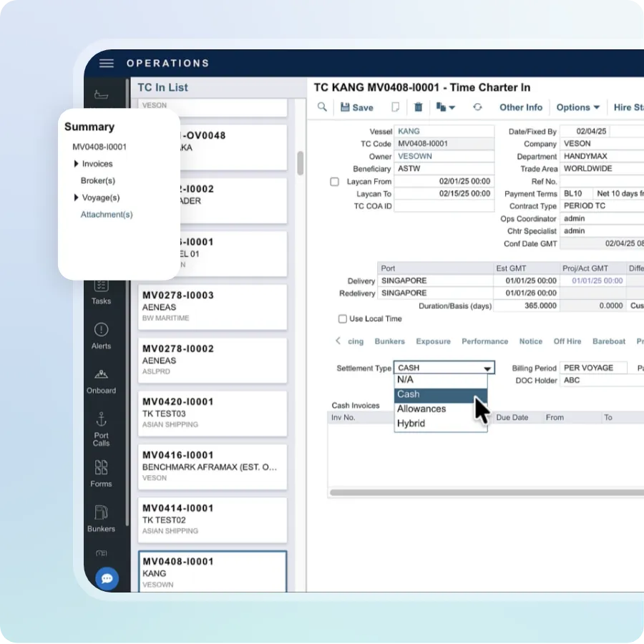Open list card MV0278-I0002 AENEAS
The width and height of the screenshot is (644, 644).
click(213, 360)
